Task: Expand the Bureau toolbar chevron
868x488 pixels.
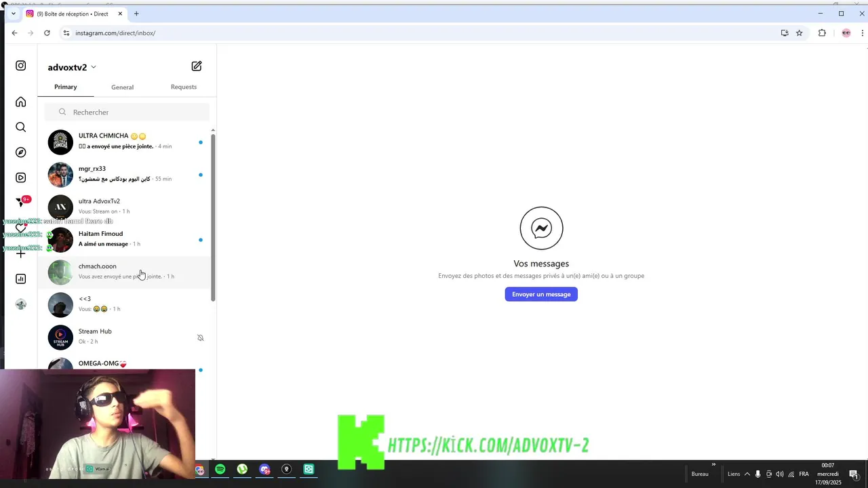Action: click(713, 465)
